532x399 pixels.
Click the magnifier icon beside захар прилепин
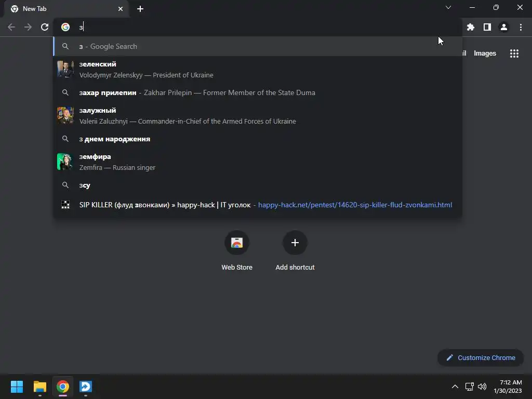[x=65, y=92]
